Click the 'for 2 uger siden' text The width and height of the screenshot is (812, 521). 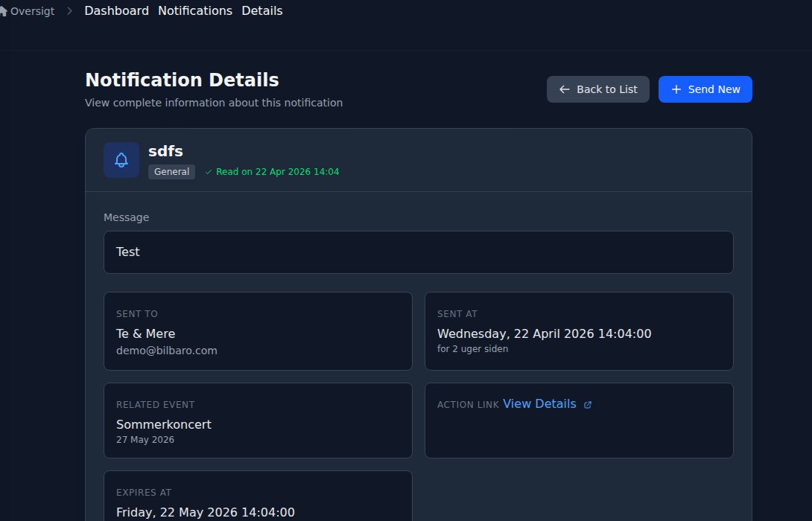[472, 349]
